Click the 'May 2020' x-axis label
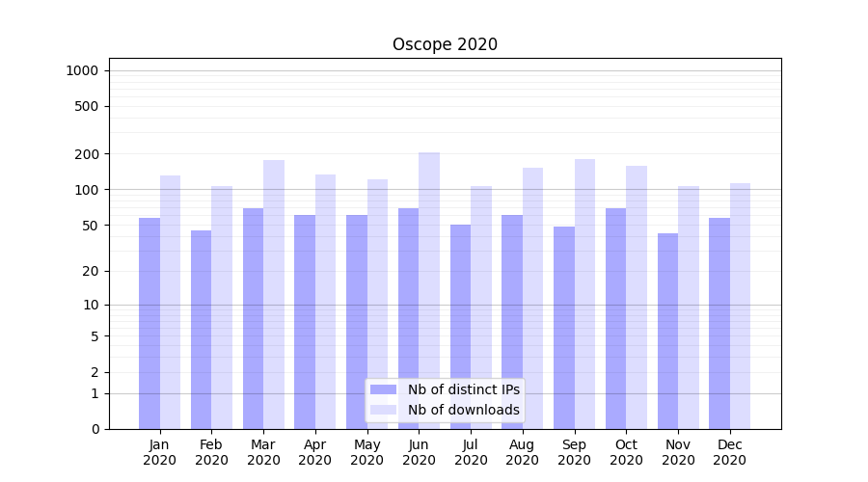 pos(366,452)
